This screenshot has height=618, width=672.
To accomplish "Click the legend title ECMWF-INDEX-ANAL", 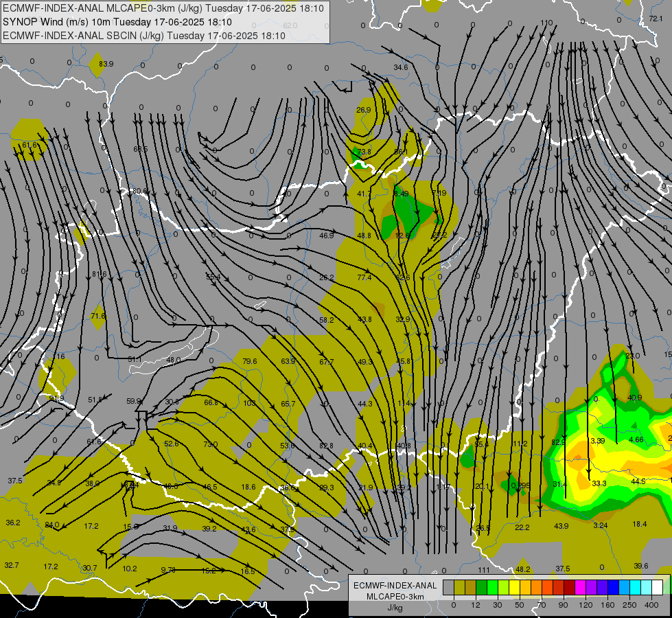I will (x=395, y=586).
